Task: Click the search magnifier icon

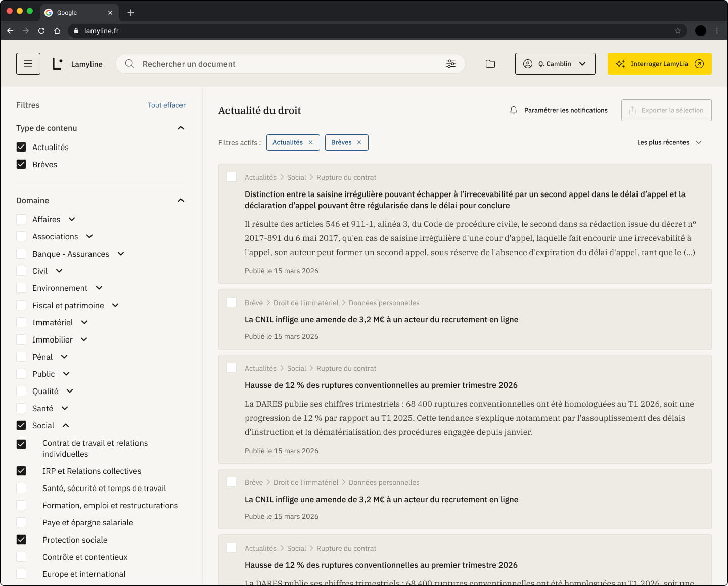Action: click(x=129, y=64)
